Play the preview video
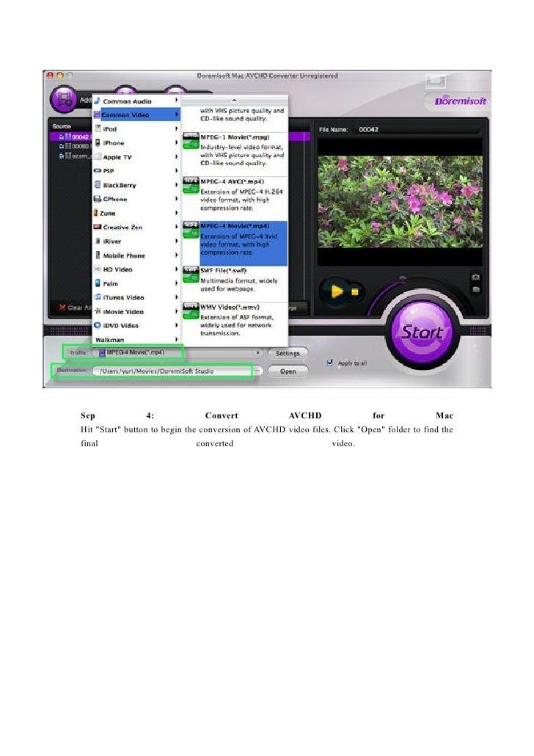 pos(337,291)
